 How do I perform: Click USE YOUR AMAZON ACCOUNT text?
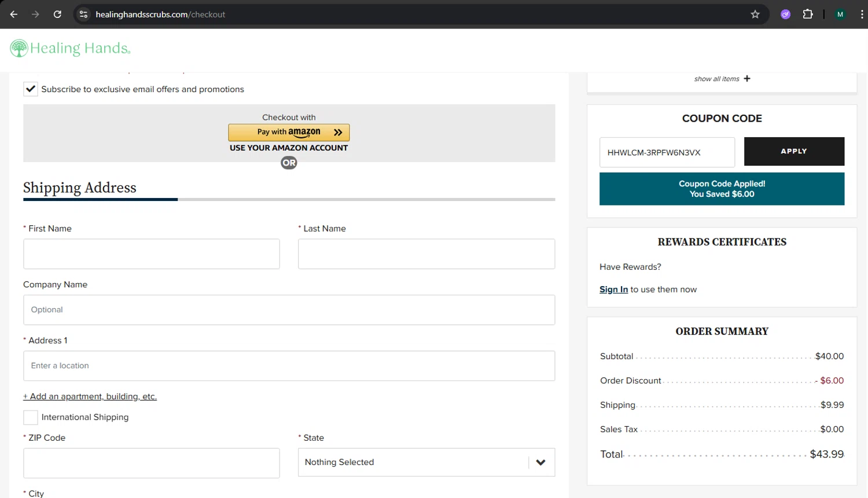coord(289,148)
